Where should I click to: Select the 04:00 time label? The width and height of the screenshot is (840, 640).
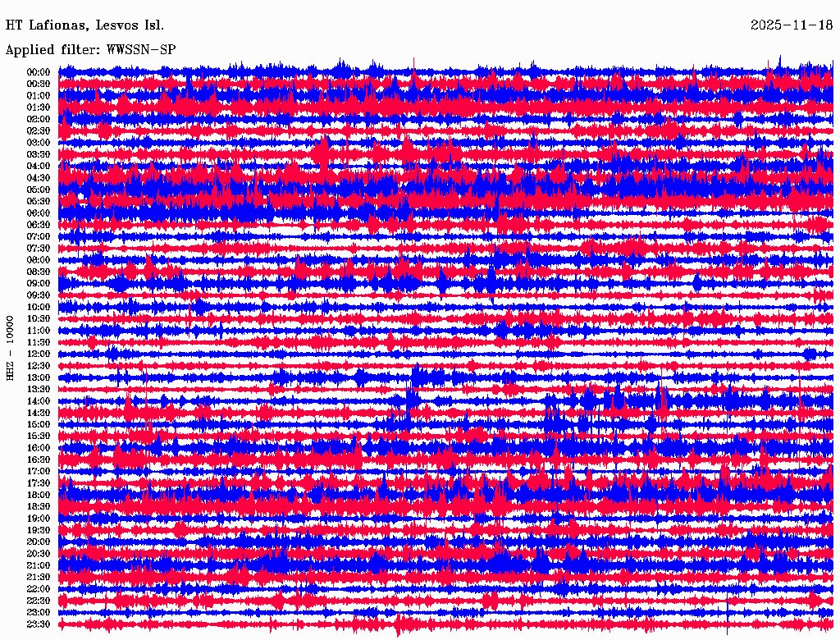pos(38,167)
